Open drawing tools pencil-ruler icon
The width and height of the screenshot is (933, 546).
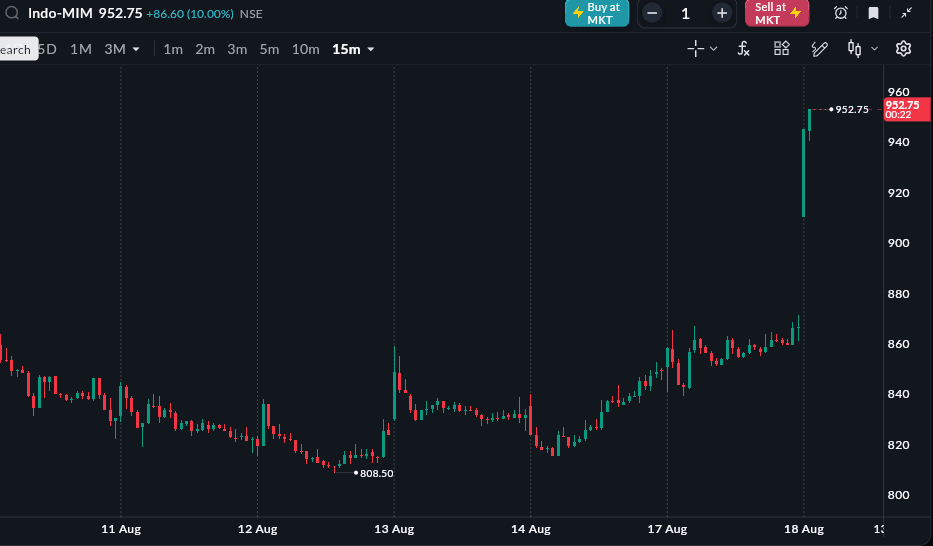coord(819,49)
